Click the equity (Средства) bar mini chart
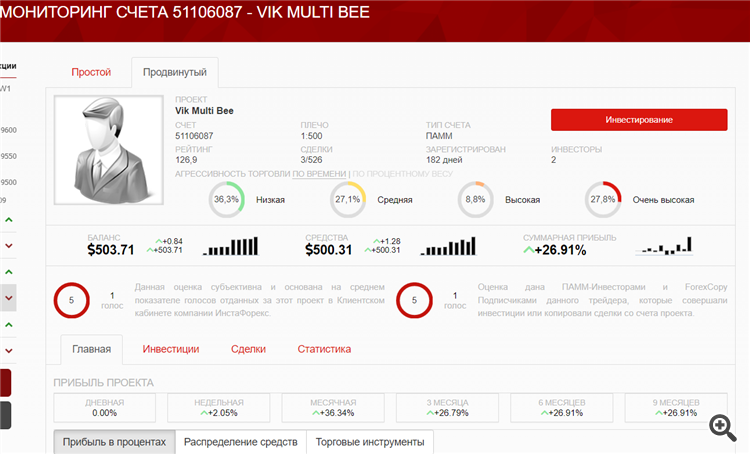 coord(448,246)
